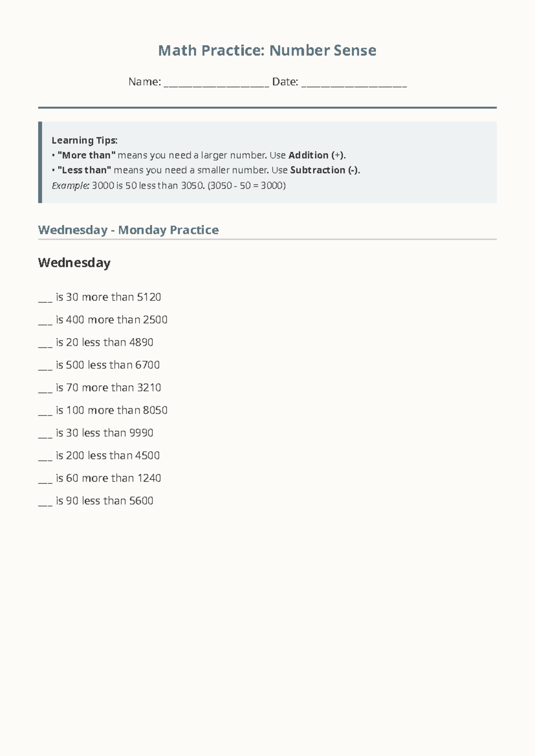Click the Wednesday subheading
Screen dimensions: 535x756
coord(74,263)
